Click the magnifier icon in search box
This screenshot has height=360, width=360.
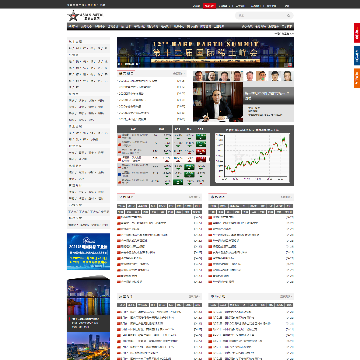click(288, 16)
